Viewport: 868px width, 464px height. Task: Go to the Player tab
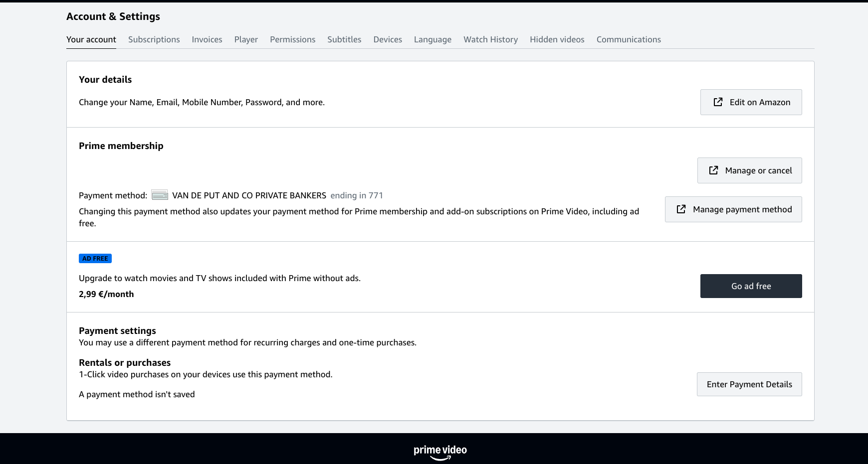point(246,39)
